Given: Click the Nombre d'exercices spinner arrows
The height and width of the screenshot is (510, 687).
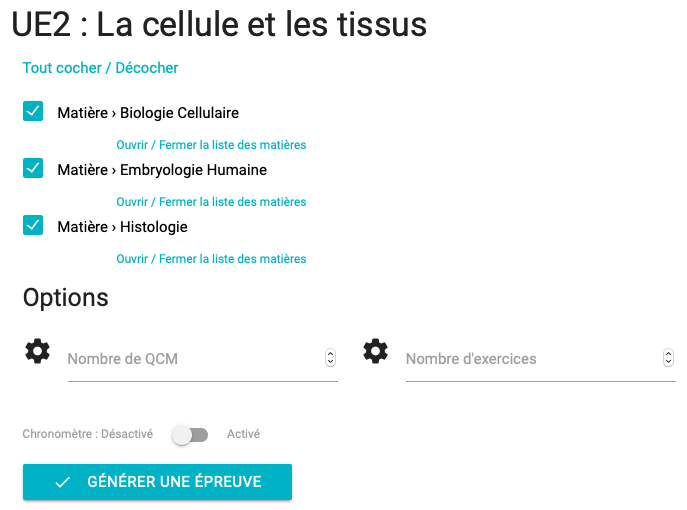Looking at the screenshot, I should tap(668, 358).
